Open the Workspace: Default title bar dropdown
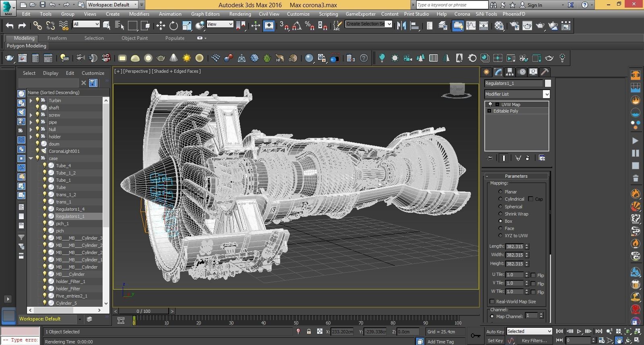This screenshot has height=345, width=644. (x=136, y=5)
